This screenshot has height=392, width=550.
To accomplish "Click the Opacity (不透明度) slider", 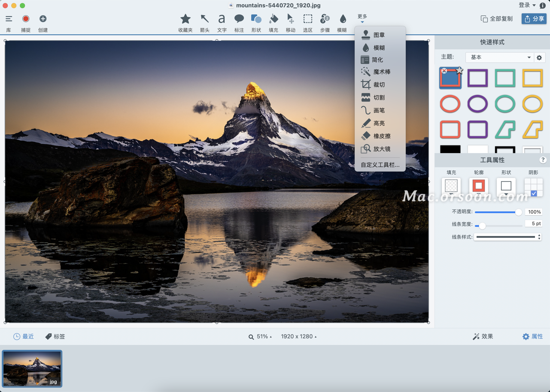I will (498, 212).
